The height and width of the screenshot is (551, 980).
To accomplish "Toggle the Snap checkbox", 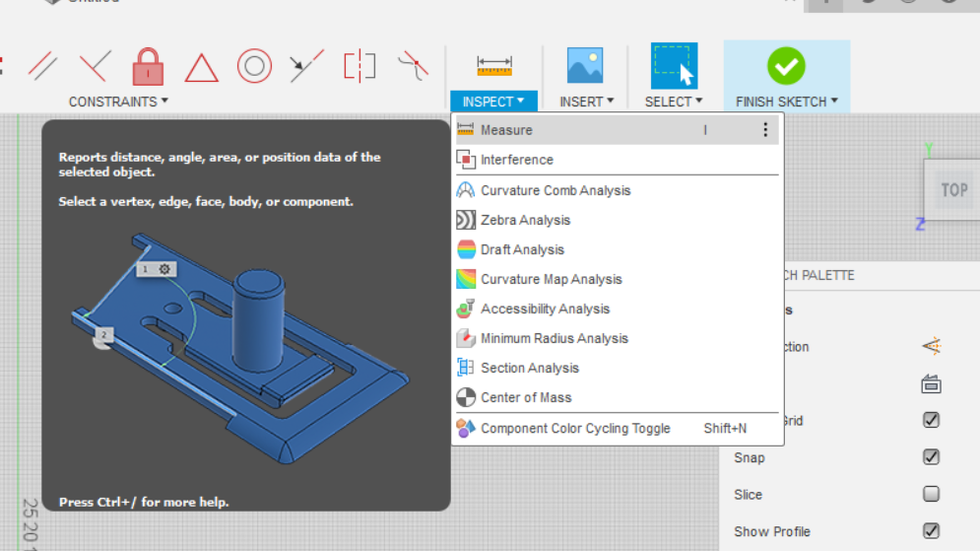I will pyautogui.click(x=932, y=457).
